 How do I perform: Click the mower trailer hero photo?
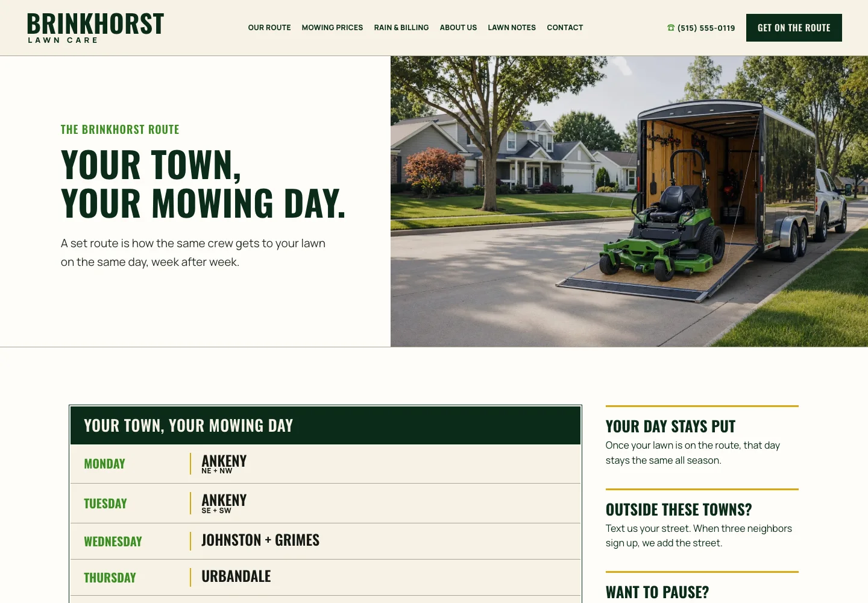tap(629, 201)
